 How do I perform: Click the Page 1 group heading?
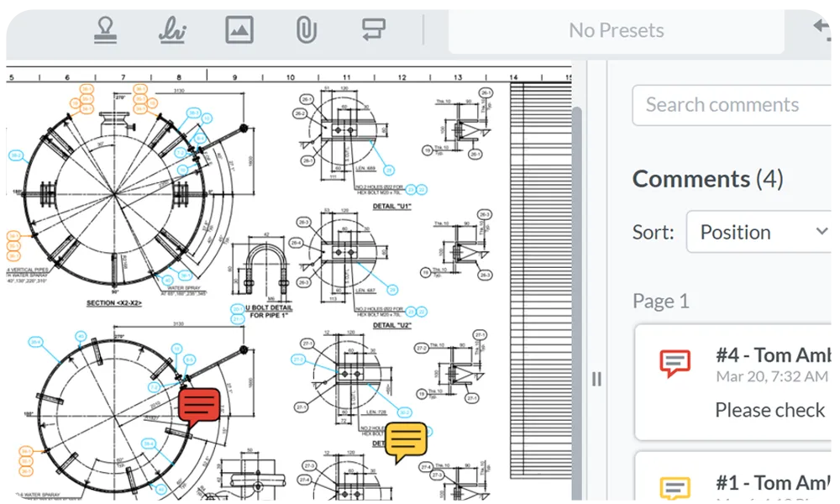660,302
